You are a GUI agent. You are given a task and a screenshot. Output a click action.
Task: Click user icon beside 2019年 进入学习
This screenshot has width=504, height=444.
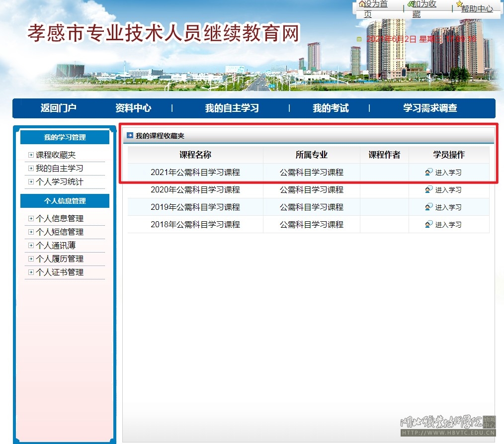(x=429, y=207)
